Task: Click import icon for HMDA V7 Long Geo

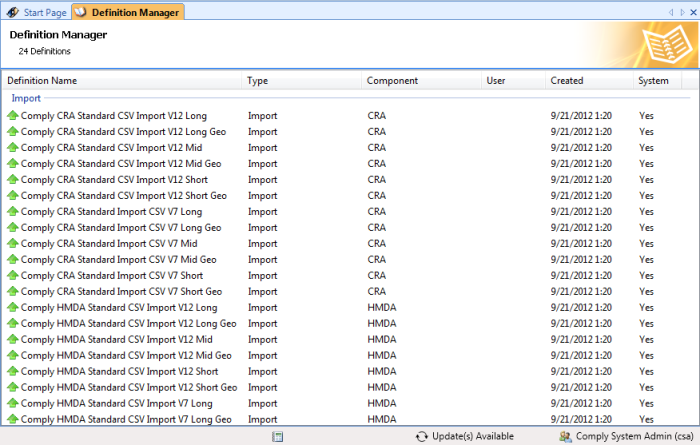Action: click(13, 419)
